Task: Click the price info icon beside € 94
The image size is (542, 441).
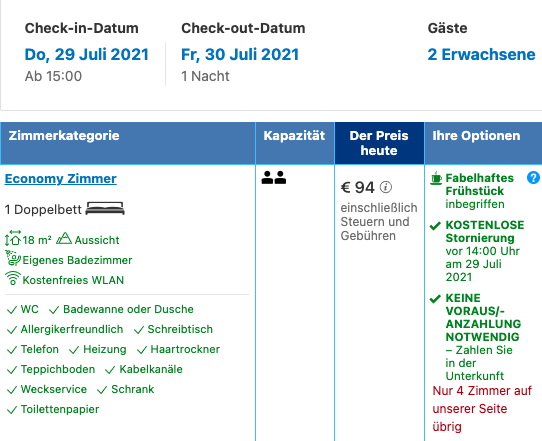Action: pyautogui.click(x=386, y=187)
